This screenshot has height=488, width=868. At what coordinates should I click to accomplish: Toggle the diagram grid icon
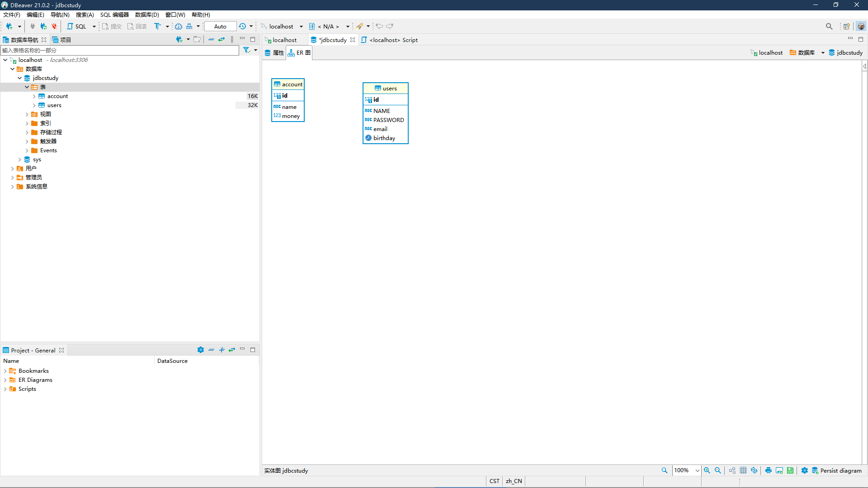pyautogui.click(x=743, y=470)
